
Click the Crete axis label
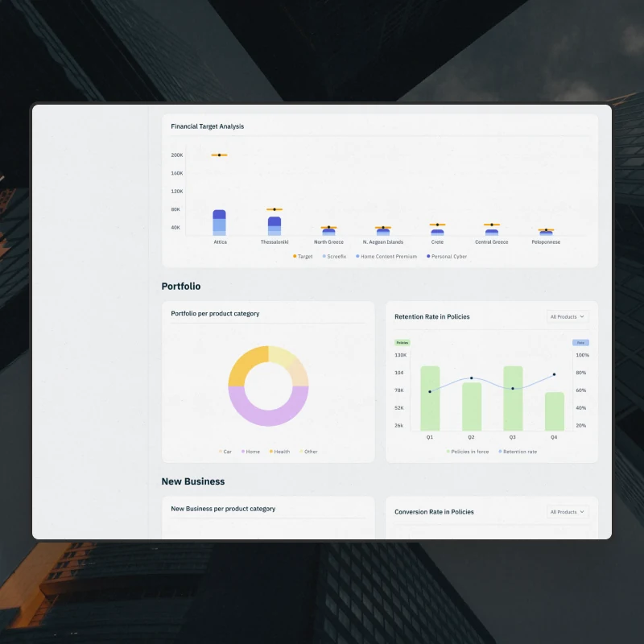(x=437, y=242)
